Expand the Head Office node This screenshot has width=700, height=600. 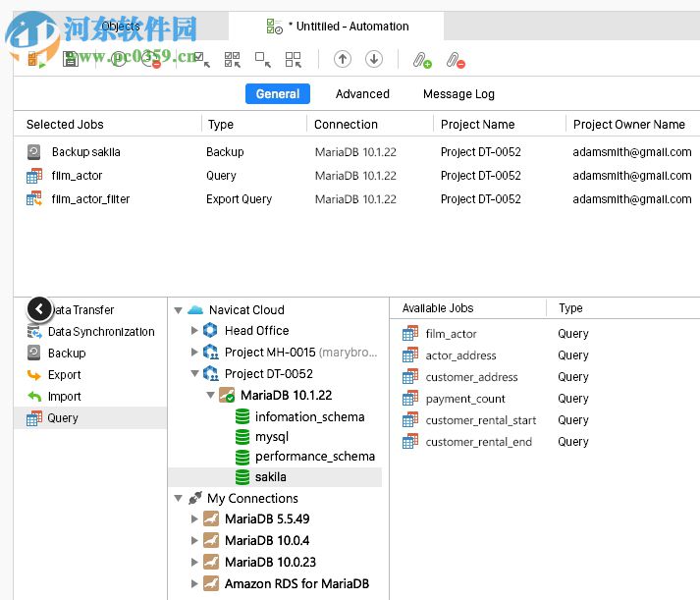coord(194,330)
